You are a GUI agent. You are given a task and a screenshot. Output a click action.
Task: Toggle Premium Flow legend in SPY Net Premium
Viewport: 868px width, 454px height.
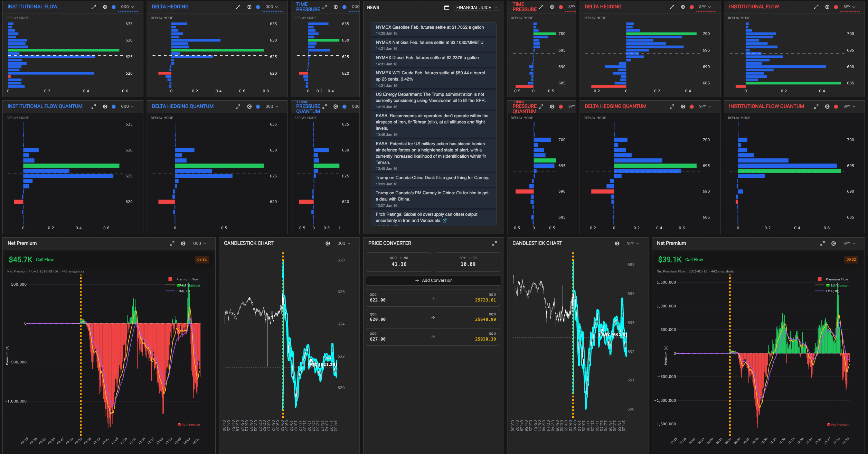(833, 279)
